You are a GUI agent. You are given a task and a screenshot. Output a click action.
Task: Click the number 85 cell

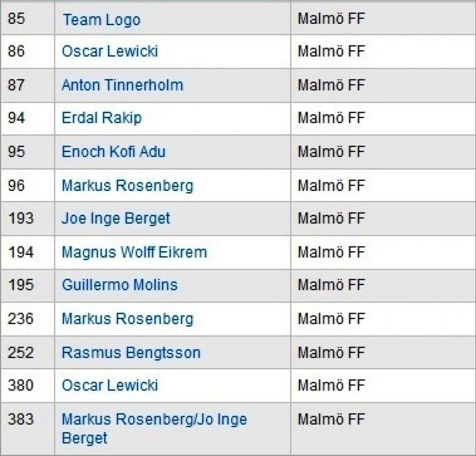point(16,19)
